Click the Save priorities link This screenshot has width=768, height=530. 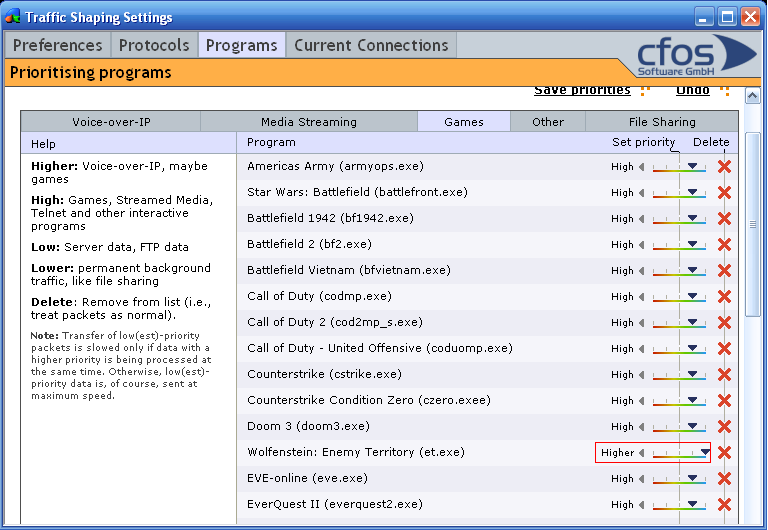click(x=582, y=90)
